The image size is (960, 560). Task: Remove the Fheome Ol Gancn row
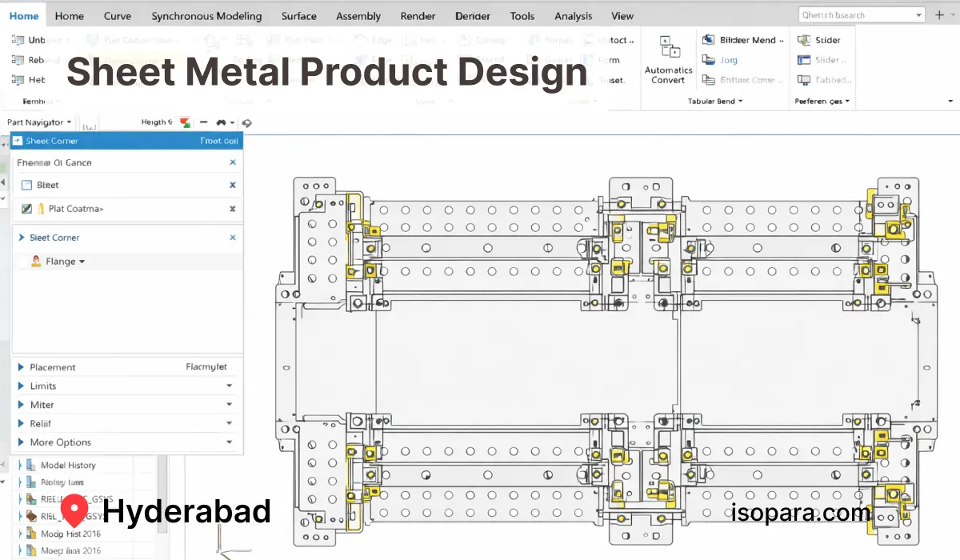point(233,162)
